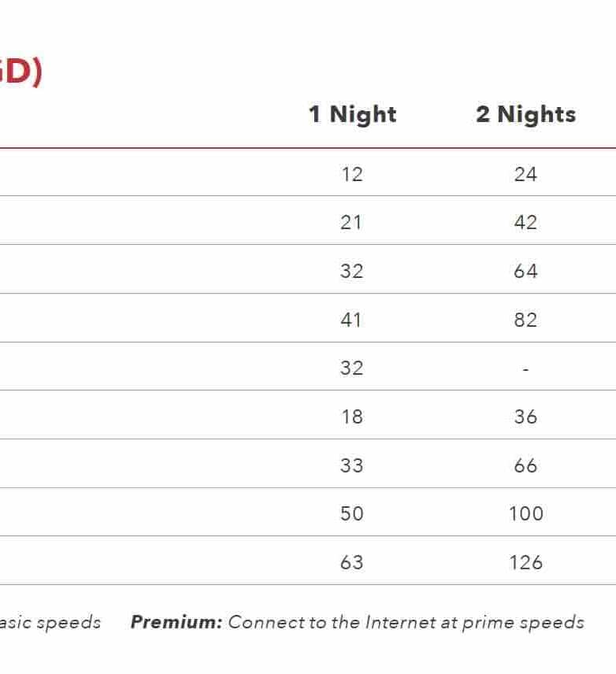Screen dimensions: 616x674
Task: Click the red heading text above the table
Action: point(20,72)
